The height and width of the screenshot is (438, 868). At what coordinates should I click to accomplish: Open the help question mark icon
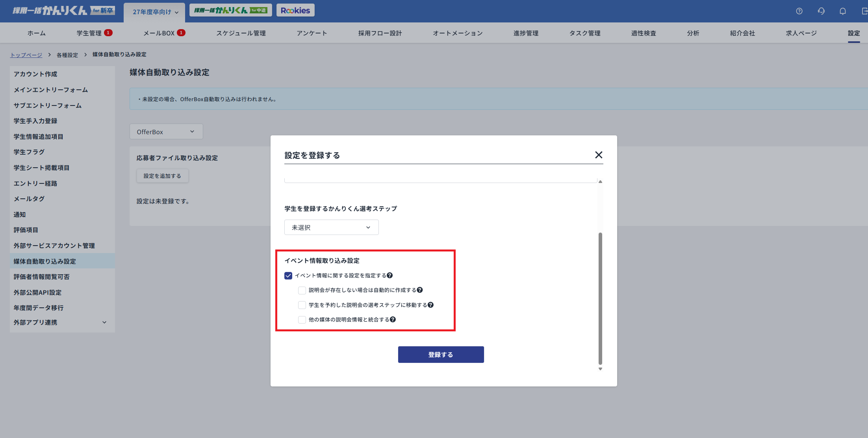(799, 11)
